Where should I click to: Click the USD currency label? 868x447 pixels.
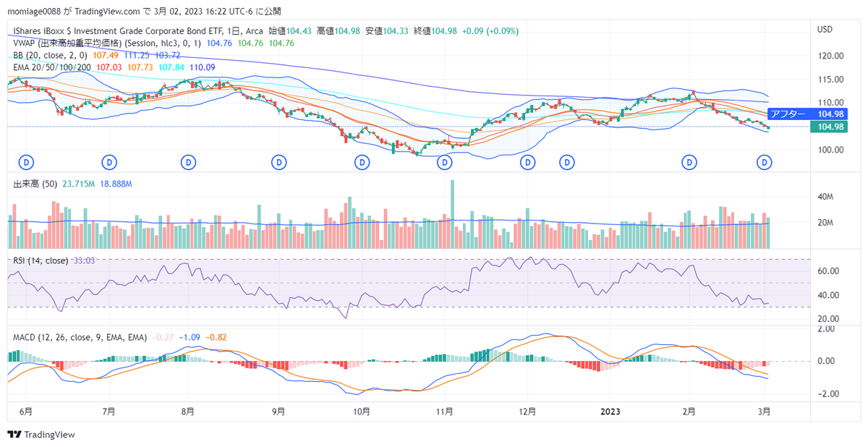(825, 30)
